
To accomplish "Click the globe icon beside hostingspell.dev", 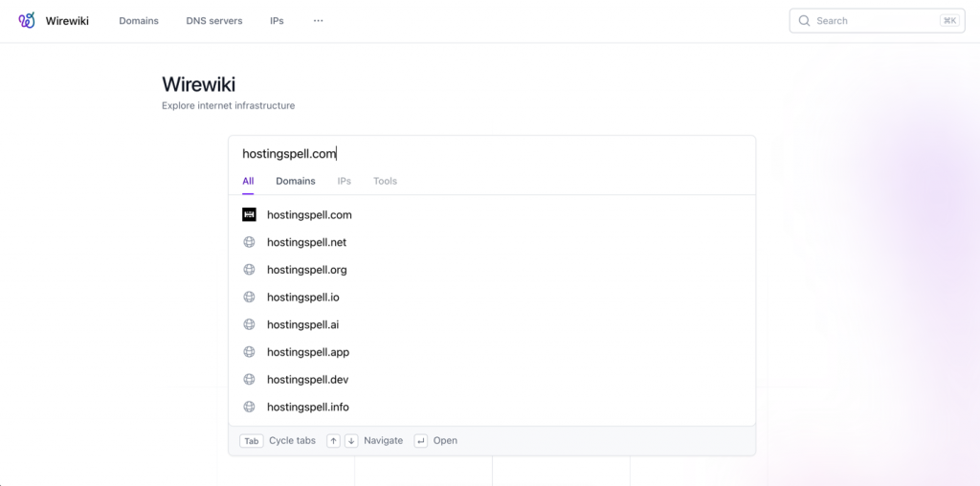I will (x=250, y=379).
